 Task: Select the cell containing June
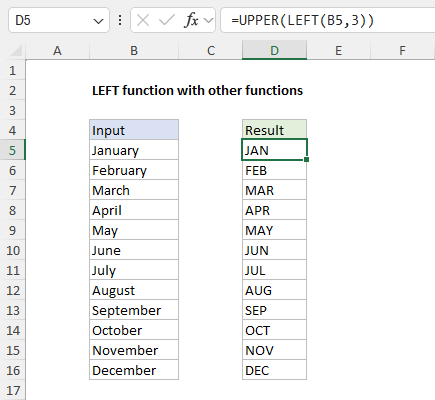[x=134, y=250]
